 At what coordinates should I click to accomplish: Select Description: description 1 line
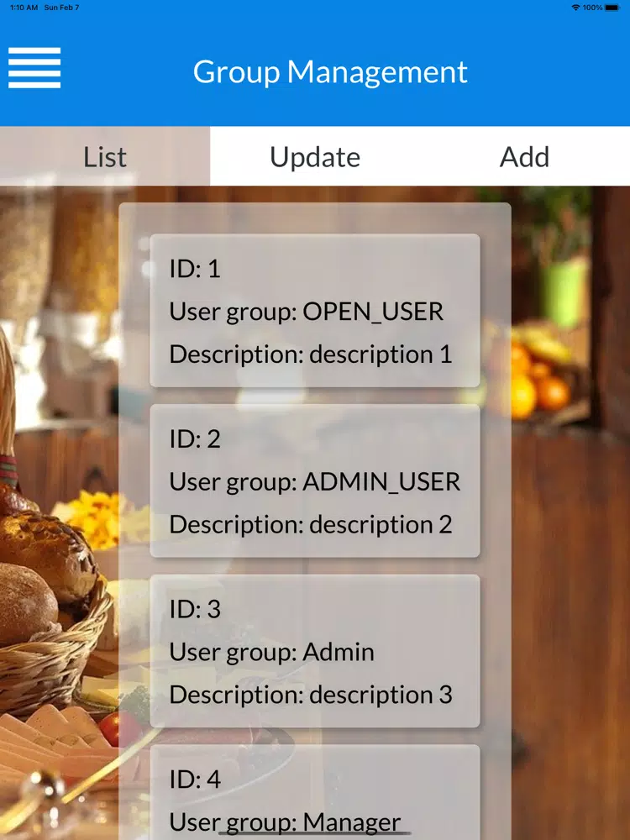(311, 354)
